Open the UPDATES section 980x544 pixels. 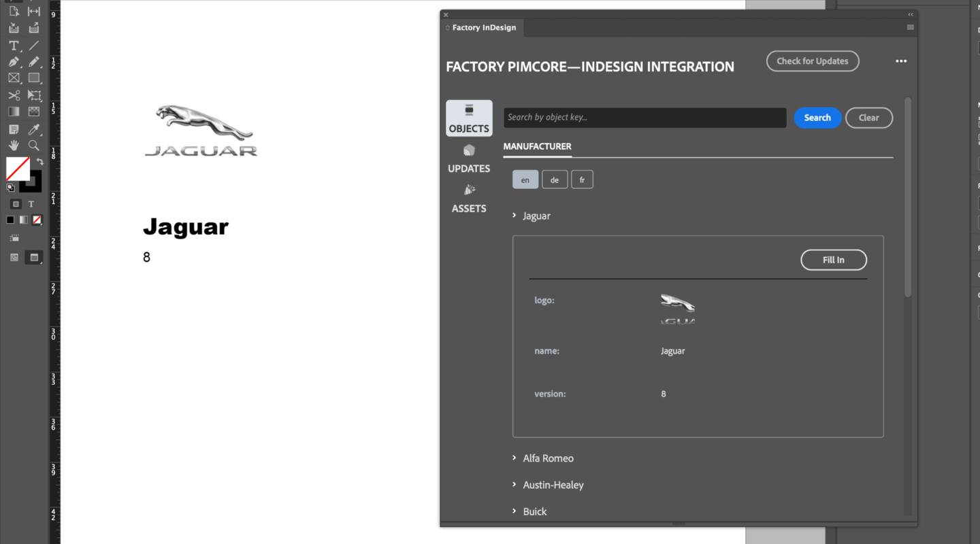click(469, 158)
